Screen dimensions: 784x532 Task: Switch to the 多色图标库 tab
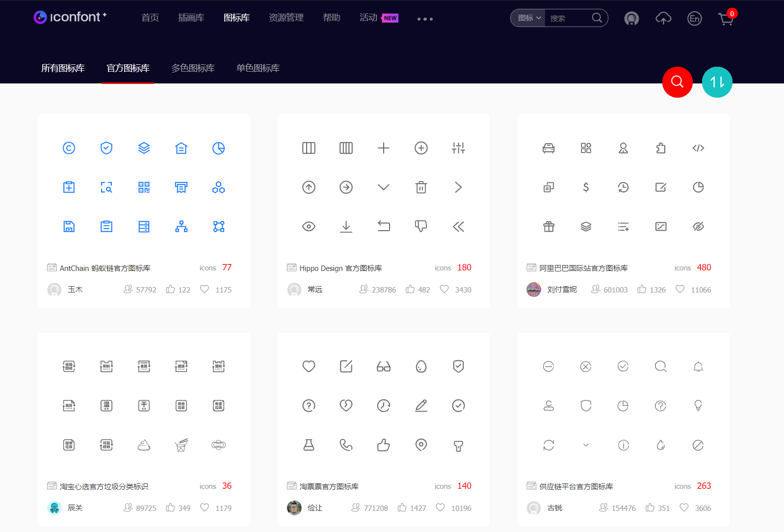pyautogui.click(x=193, y=68)
